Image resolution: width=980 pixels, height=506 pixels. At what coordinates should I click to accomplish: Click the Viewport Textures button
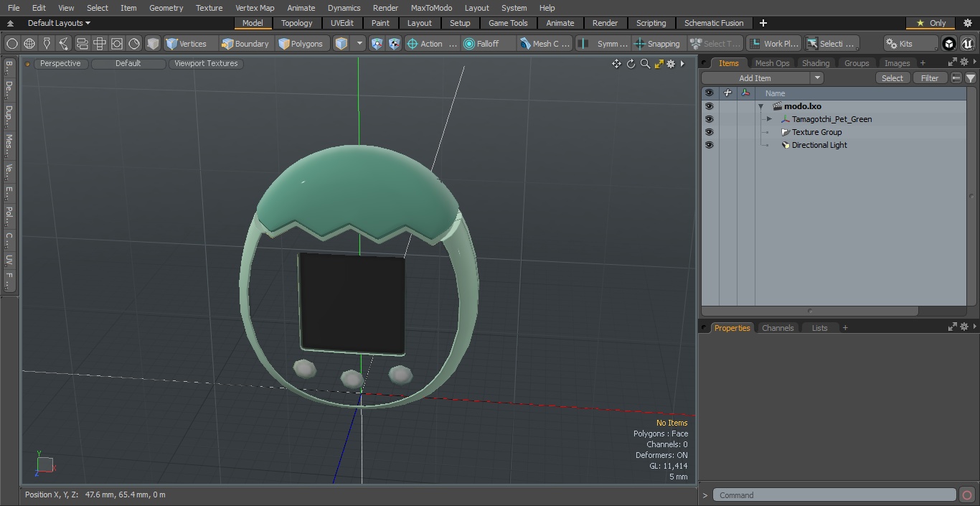[206, 63]
